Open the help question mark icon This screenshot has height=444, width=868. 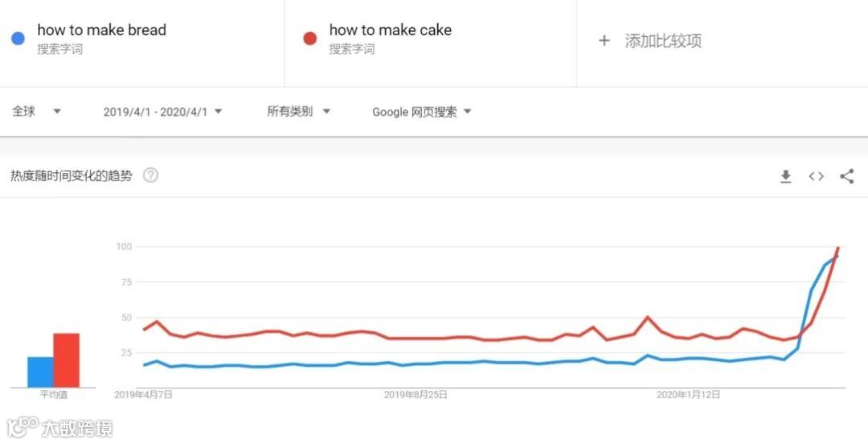point(150,175)
